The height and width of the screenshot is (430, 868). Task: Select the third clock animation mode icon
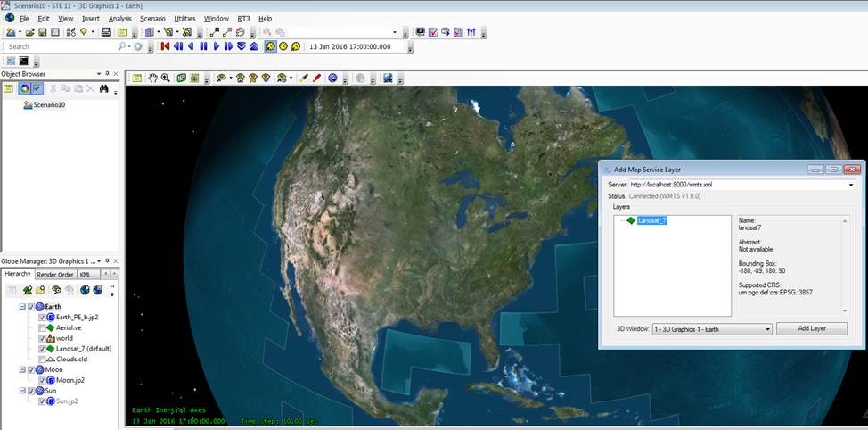coord(296,46)
